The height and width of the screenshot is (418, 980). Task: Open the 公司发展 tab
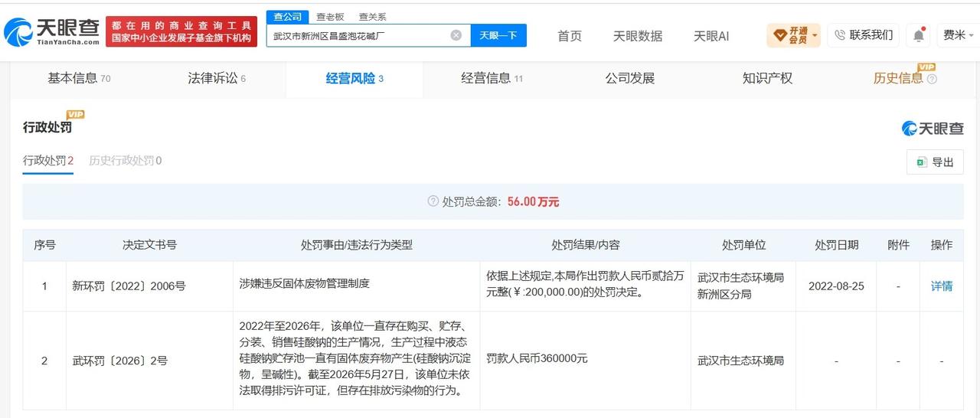[x=630, y=79]
